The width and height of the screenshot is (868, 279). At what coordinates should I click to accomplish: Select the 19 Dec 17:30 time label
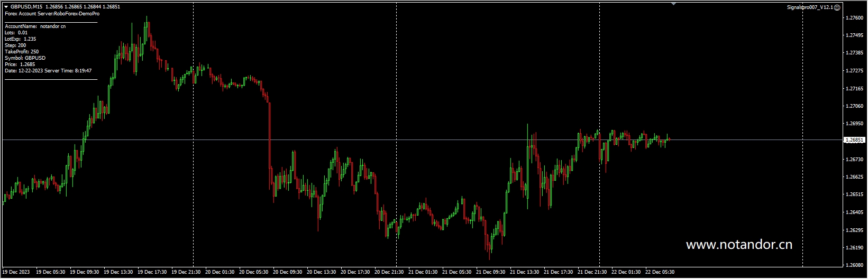tap(152, 272)
